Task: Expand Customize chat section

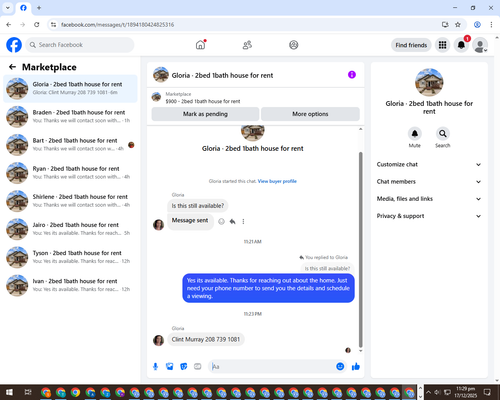Action: click(x=429, y=164)
